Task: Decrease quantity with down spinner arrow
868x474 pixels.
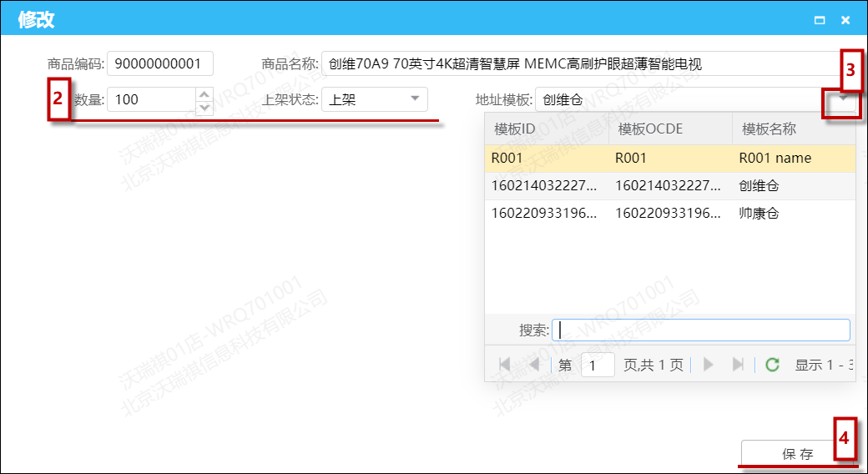Action: (x=204, y=107)
